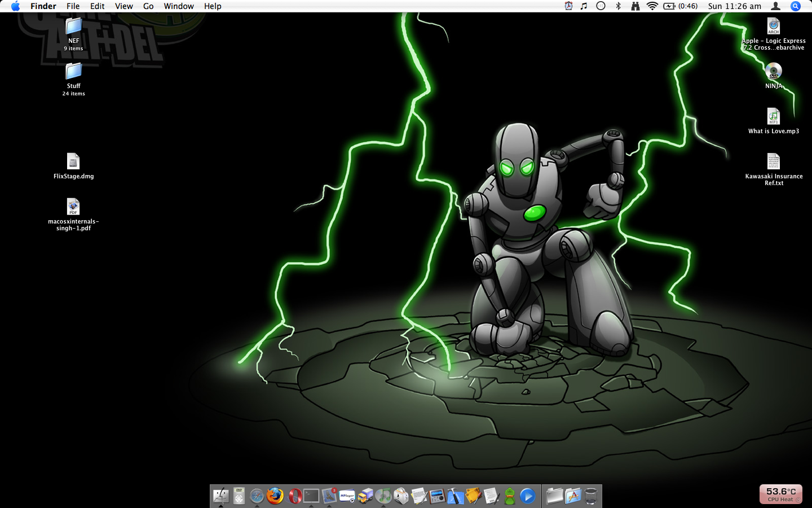Open the Wi-Fi AirPort menu
812x508 pixels.
652,6
